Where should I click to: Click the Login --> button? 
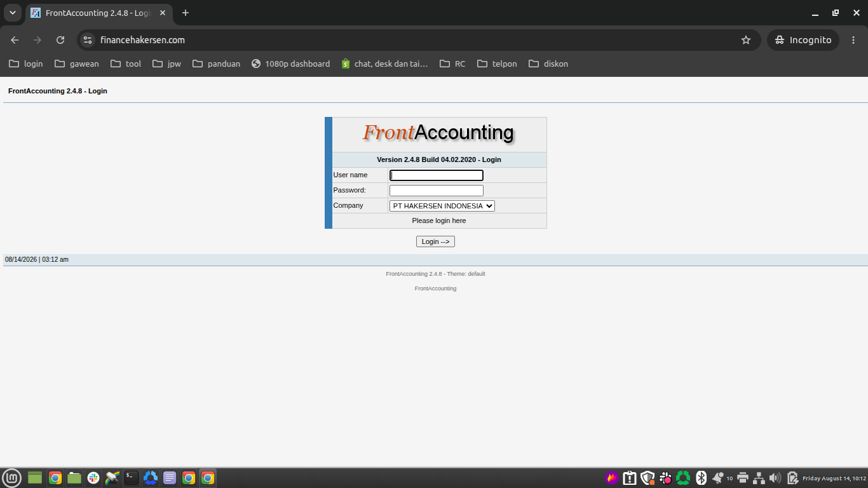[435, 241]
